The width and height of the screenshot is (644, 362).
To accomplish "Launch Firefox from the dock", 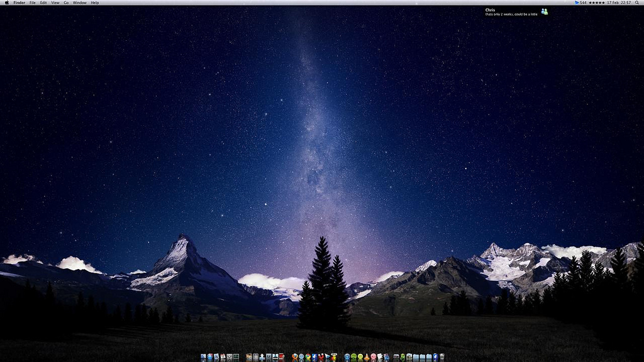I will (x=294, y=357).
